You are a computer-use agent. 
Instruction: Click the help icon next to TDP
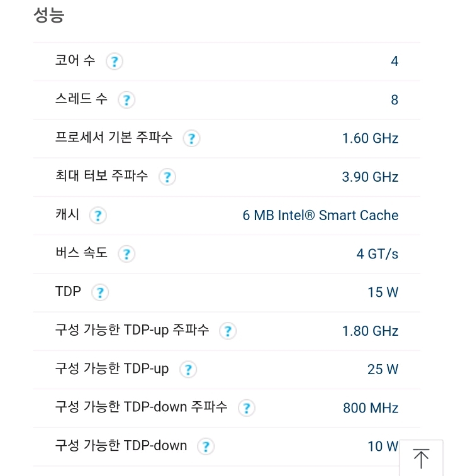tap(100, 292)
